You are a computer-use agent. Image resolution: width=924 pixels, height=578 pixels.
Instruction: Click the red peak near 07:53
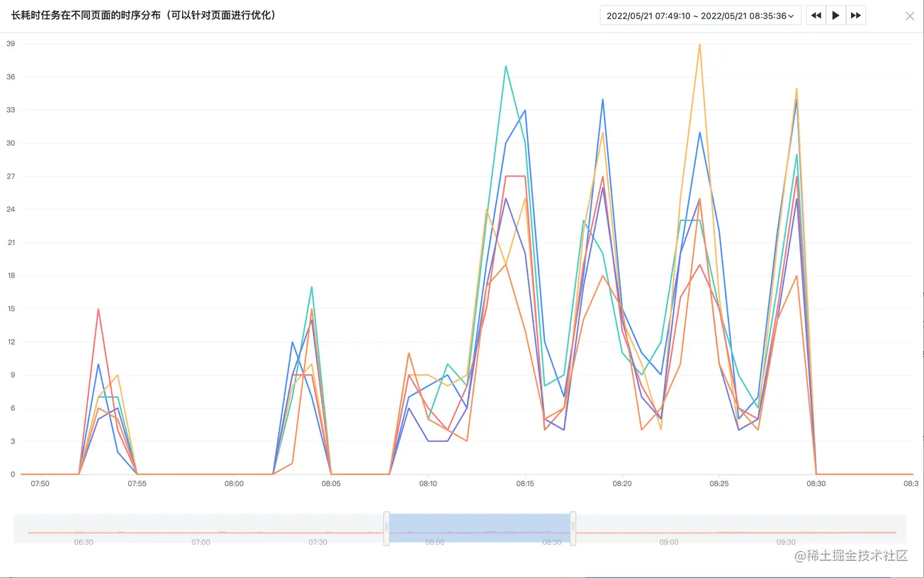pyautogui.click(x=98, y=309)
